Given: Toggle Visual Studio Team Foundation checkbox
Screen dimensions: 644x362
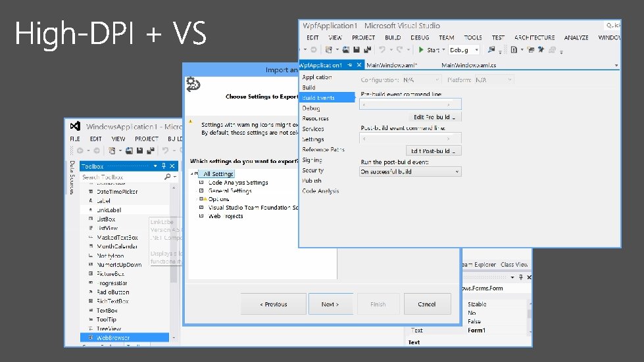Looking at the screenshot, I should [x=201, y=208].
